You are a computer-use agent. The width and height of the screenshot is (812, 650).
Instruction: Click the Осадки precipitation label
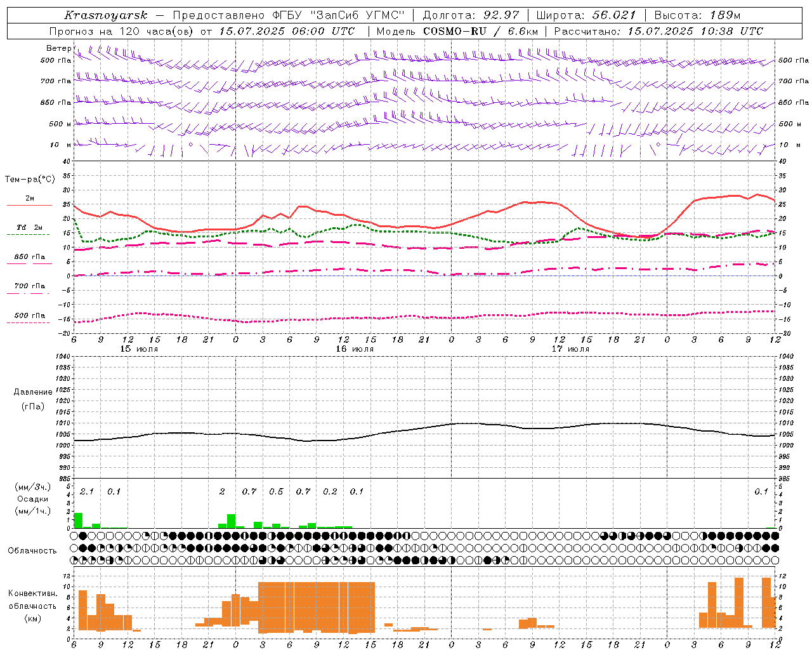(x=33, y=499)
